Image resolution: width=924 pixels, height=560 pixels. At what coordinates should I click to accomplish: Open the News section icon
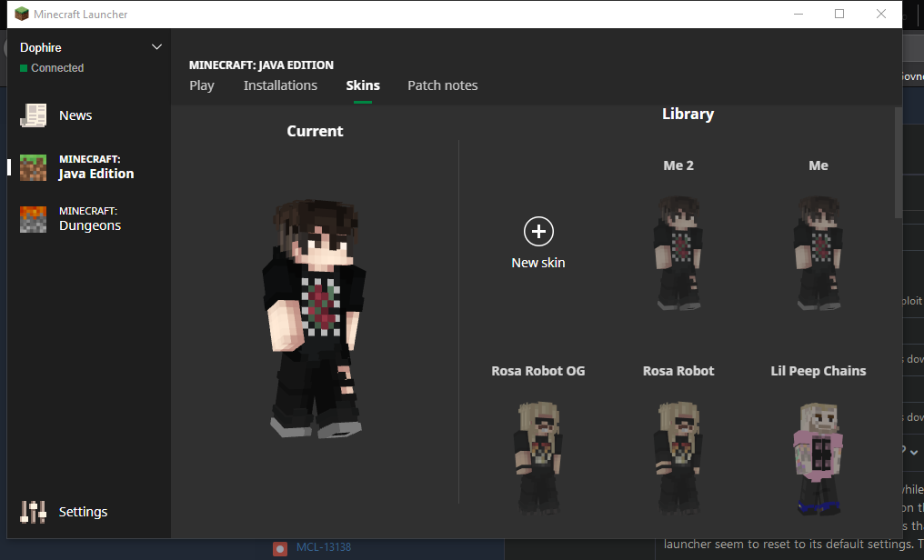pos(33,115)
